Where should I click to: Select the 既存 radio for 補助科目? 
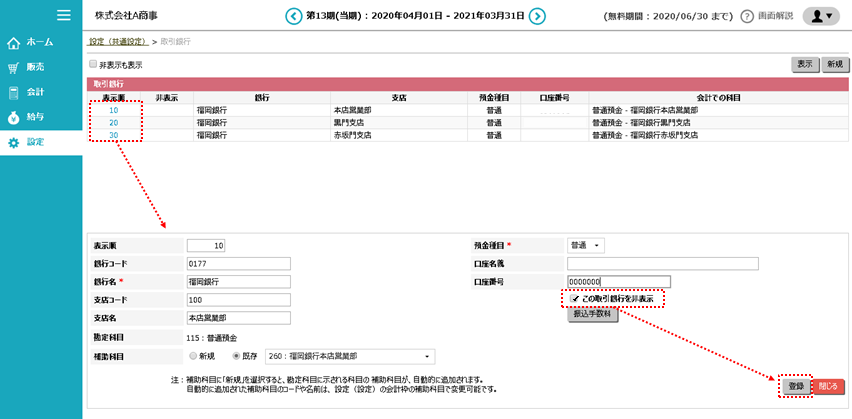pos(236,357)
